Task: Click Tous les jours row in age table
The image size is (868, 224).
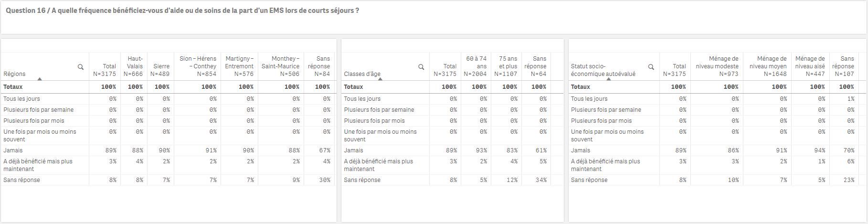Action: click(446, 99)
